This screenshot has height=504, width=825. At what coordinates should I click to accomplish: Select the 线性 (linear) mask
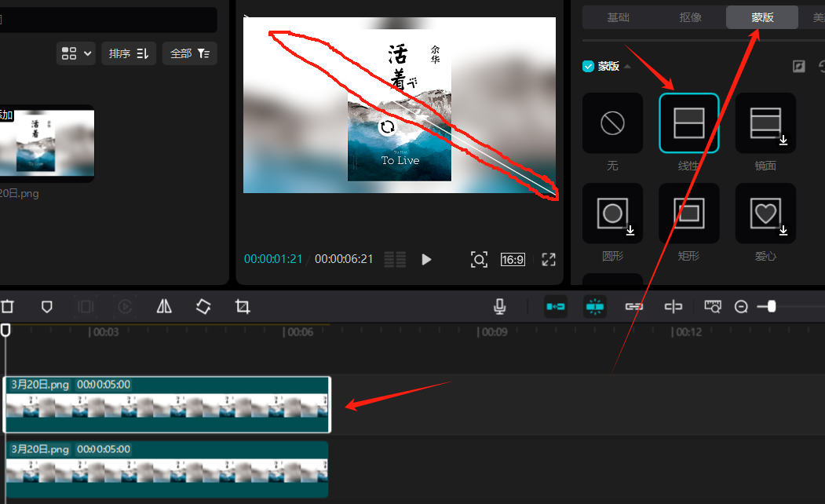(x=688, y=123)
